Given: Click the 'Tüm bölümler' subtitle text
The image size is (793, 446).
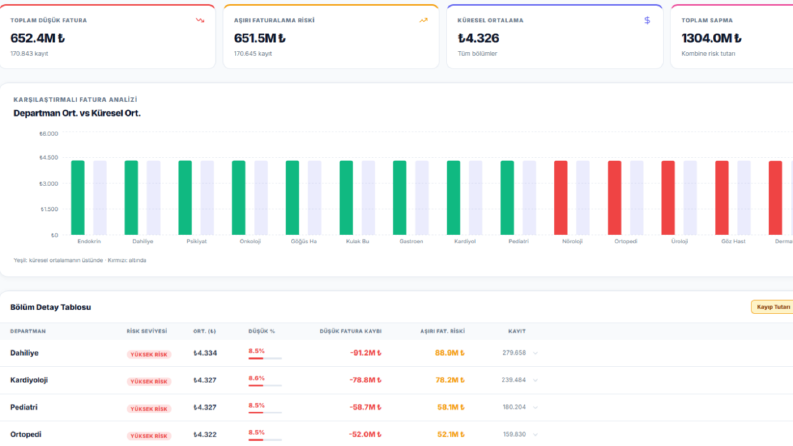Looking at the screenshot, I should click(x=477, y=54).
